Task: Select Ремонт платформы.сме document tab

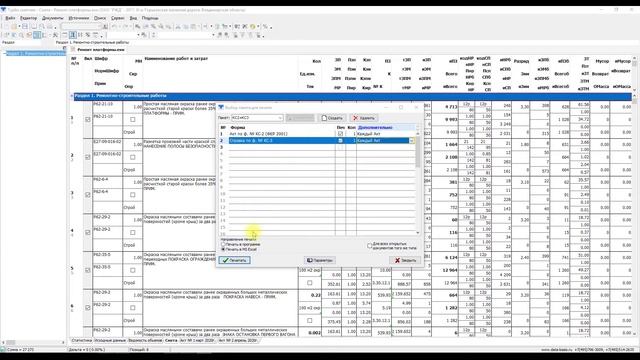Action: (101, 49)
